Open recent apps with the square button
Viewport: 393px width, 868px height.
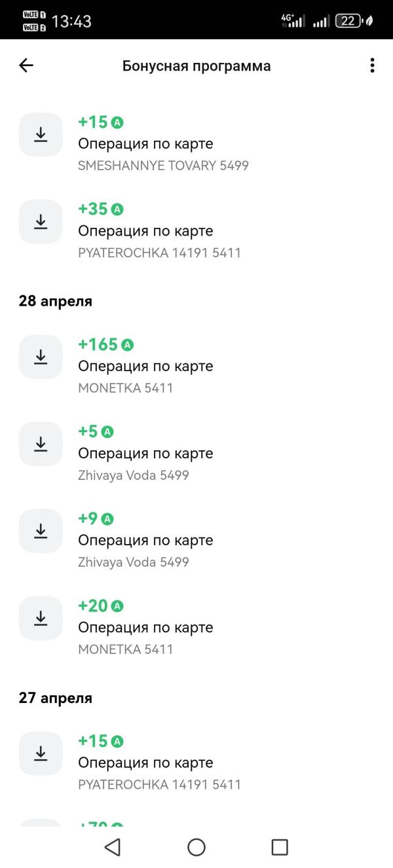(280, 847)
